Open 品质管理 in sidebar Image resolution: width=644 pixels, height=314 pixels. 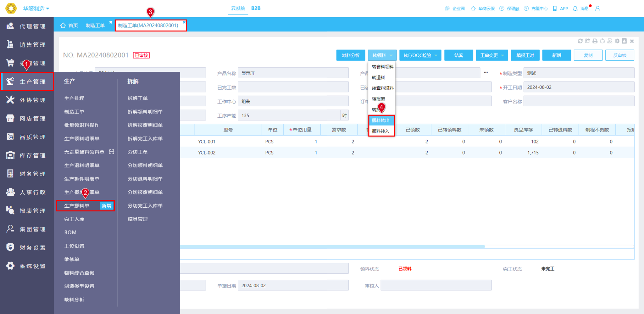pos(27,137)
